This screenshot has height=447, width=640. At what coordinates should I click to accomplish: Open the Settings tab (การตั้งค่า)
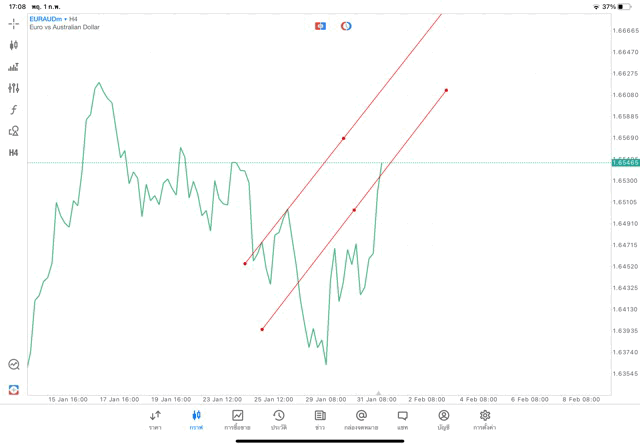tap(485, 420)
